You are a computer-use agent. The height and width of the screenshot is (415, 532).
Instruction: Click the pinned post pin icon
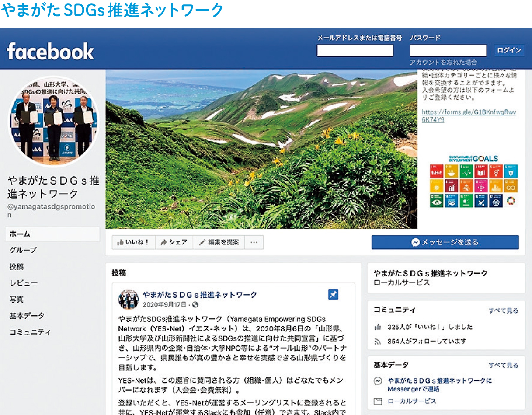333,295
